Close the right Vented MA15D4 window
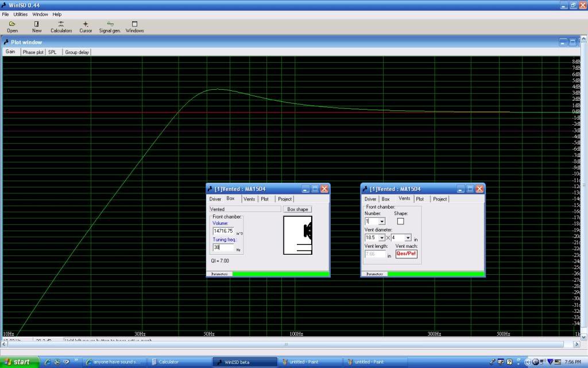 tap(479, 189)
